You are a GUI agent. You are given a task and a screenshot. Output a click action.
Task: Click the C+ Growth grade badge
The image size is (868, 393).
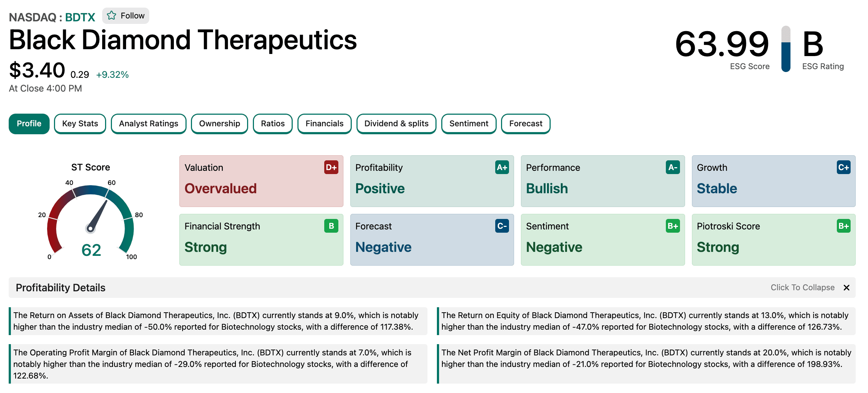[x=843, y=167]
